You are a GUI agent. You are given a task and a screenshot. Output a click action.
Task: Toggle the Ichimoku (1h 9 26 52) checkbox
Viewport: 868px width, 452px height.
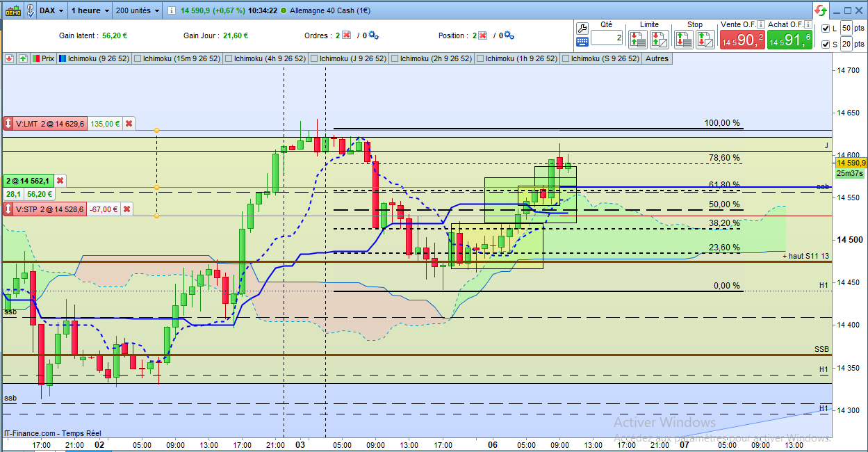480,58
